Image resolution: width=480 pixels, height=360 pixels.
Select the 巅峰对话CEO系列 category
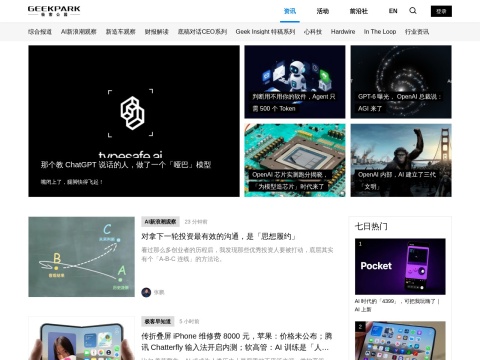[x=202, y=32]
